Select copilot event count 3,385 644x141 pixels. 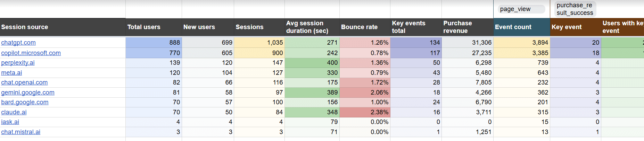(x=522, y=53)
